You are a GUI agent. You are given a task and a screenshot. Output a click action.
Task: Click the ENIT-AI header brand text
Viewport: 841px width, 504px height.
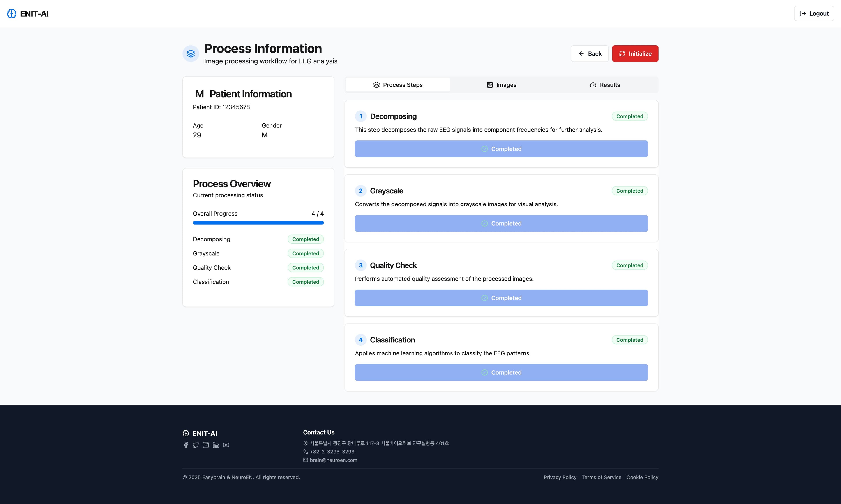[x=34, y=14]
